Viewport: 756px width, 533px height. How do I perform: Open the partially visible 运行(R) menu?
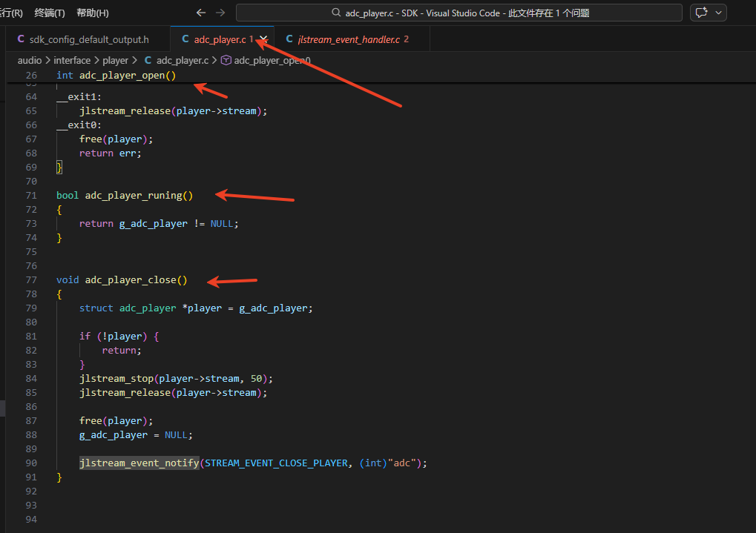coord(10,13)
